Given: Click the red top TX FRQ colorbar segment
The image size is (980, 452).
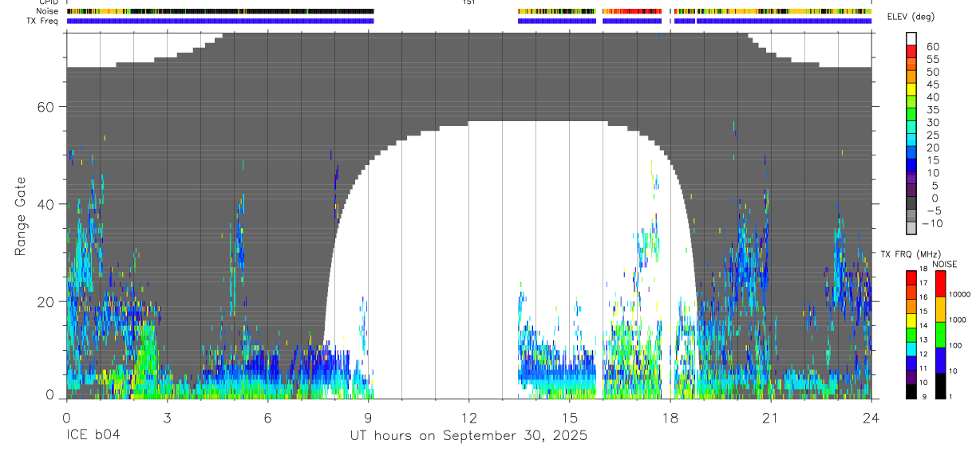Looking at the screenshot, I should pyautogui.click(x=911, y=277).
